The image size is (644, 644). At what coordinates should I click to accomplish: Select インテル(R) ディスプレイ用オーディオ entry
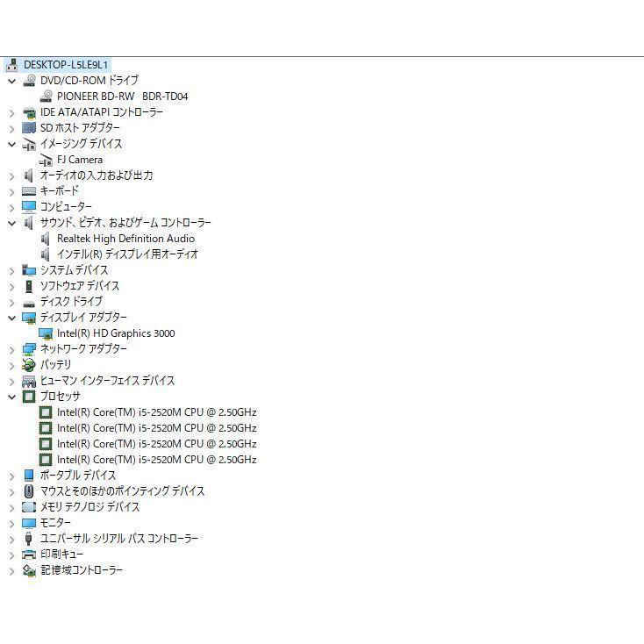point(127,254)
